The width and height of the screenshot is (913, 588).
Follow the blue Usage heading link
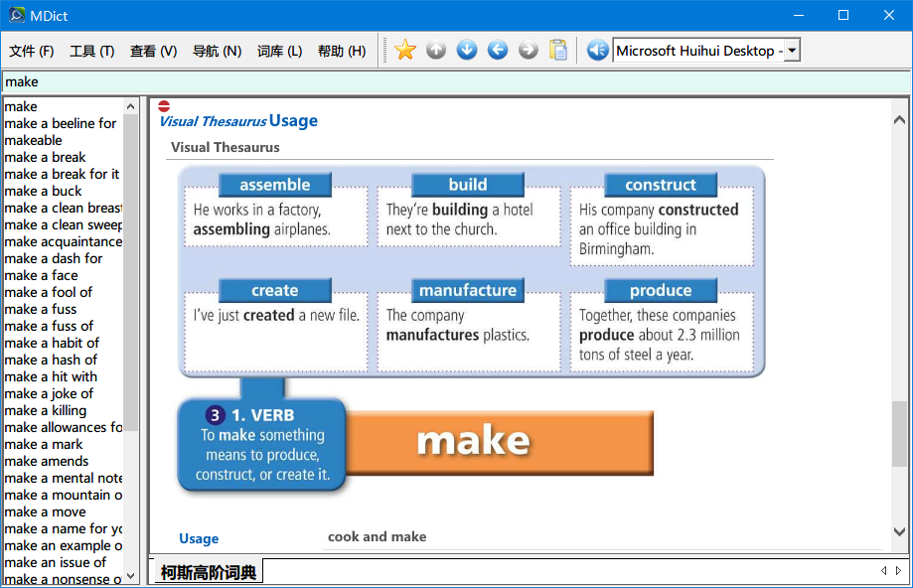coord(293,120)
